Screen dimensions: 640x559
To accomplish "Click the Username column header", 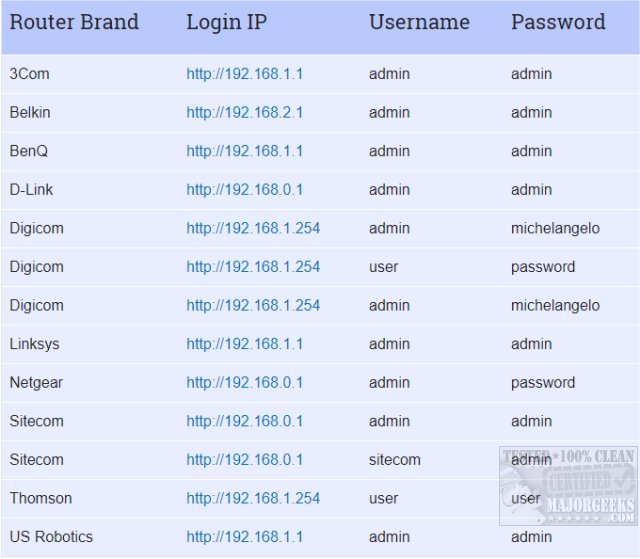I will point(419,22).
